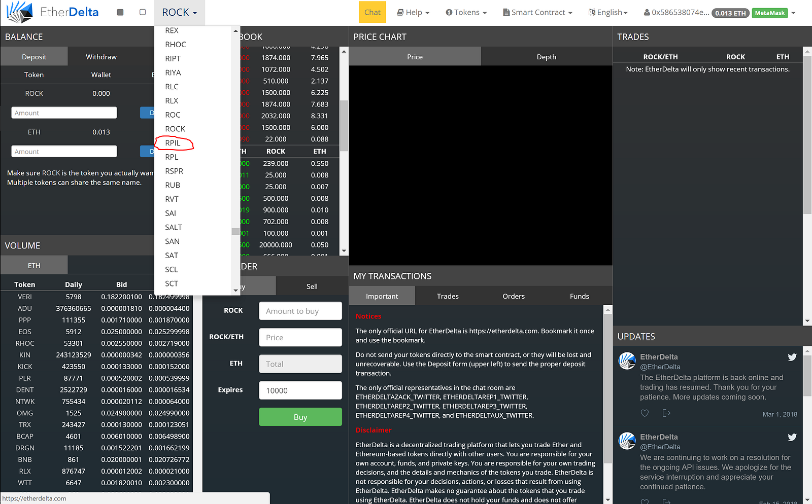Click the ROCK/ETH Price input field
812x504 pixels.
point(300,338)
